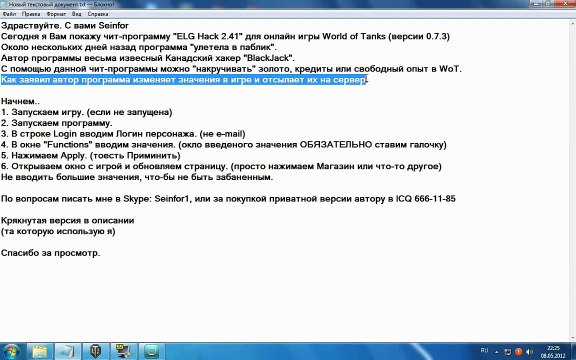Click the word 'Магазин' in step 6
The image size is (576, 360).
(335, 166)
